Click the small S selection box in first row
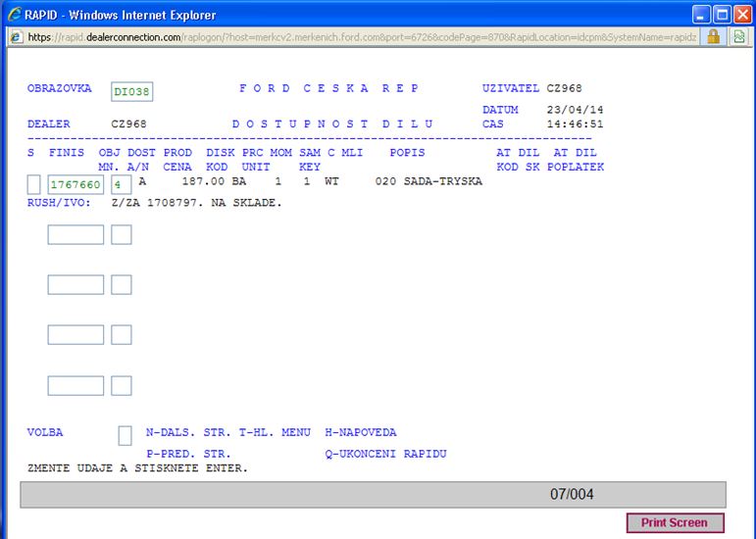This screenshot has height=539, width=756. 34,184
